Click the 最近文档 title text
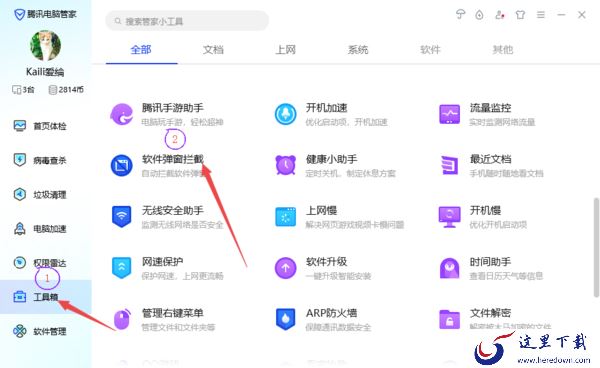The image size is (600, 368). [491, 159]
